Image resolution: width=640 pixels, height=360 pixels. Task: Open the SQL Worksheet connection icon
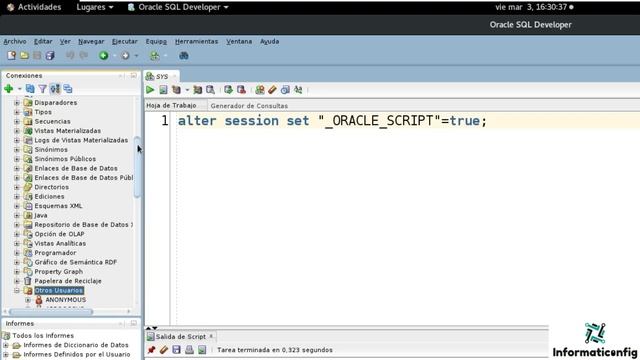coord(154,56)
